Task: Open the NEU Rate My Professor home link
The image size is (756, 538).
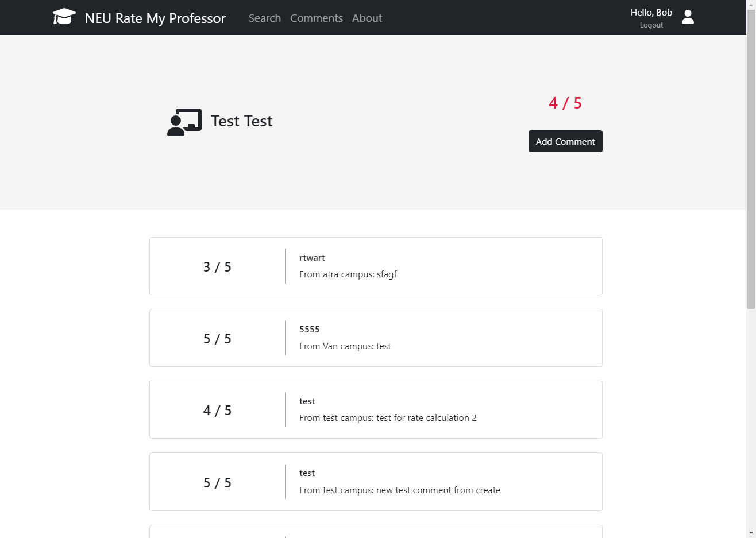Action: (155, 18)
